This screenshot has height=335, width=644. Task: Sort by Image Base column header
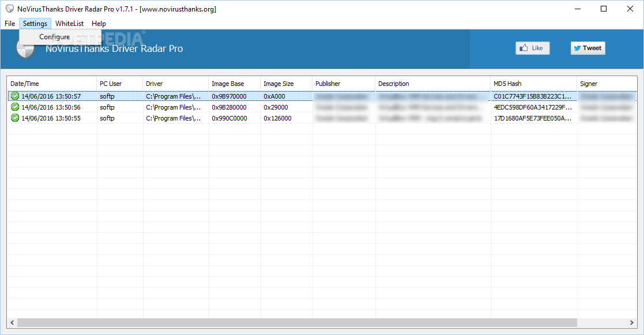point(235,84)
